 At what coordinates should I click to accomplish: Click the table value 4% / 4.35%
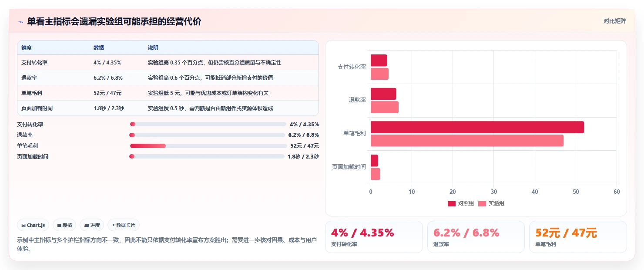tap(107, 63)
